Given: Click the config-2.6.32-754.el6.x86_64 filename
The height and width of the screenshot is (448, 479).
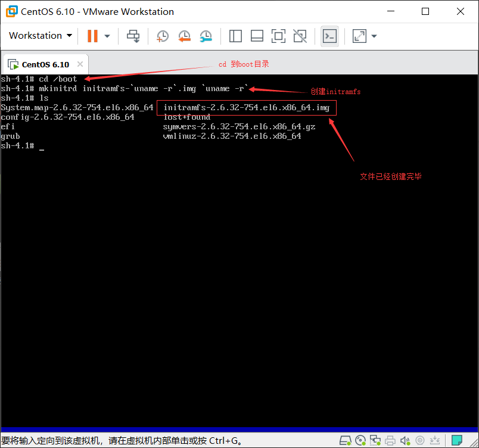Looking at the screenshot, I should (x=67, y=117).
